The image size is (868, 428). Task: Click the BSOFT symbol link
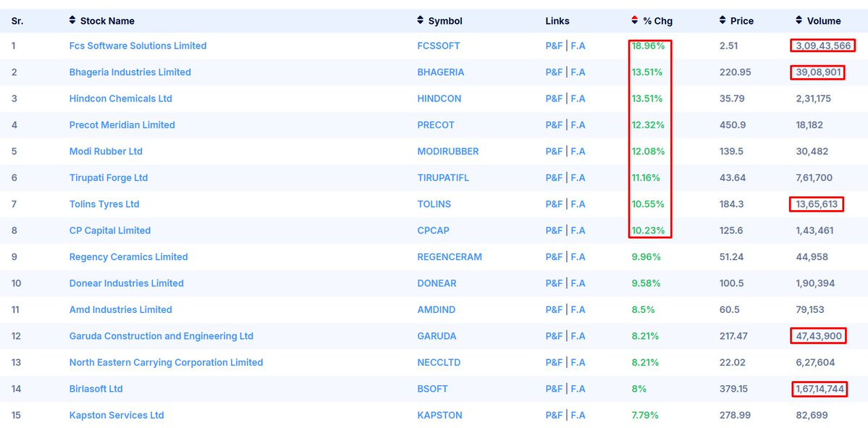tap(432, 389)
